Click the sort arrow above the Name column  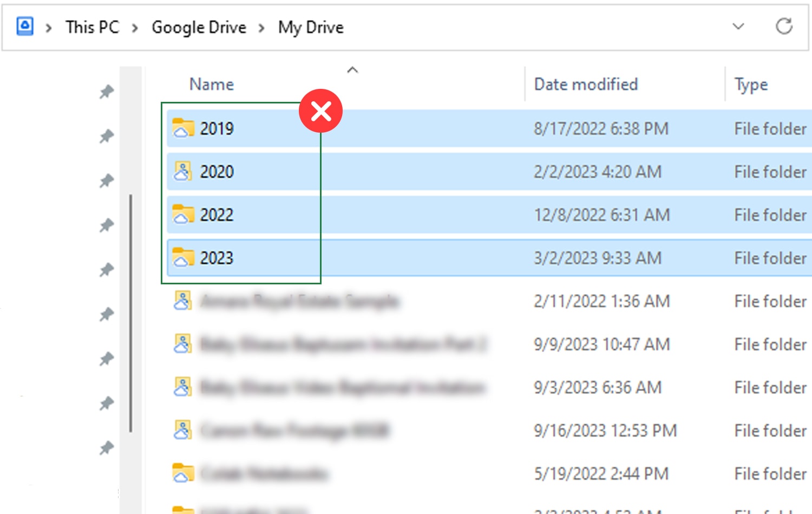coord(352,69)
